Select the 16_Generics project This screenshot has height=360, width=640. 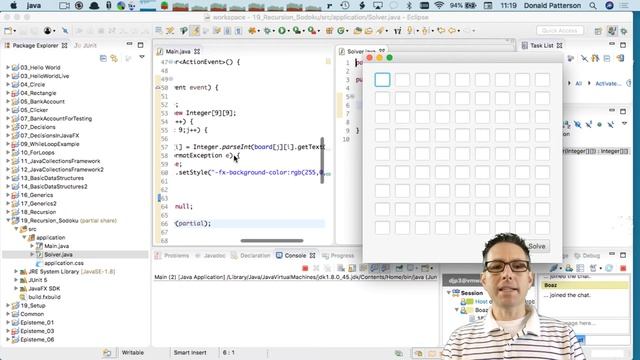pos(36,195)
